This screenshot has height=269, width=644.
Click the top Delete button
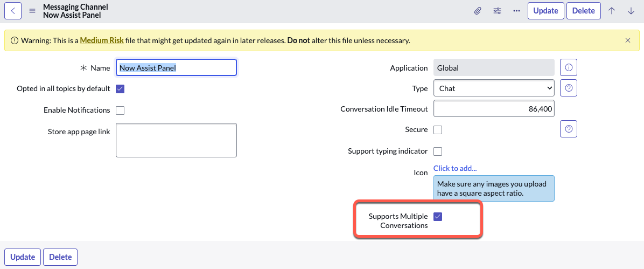pyautogui.click(x=583, y=11)
